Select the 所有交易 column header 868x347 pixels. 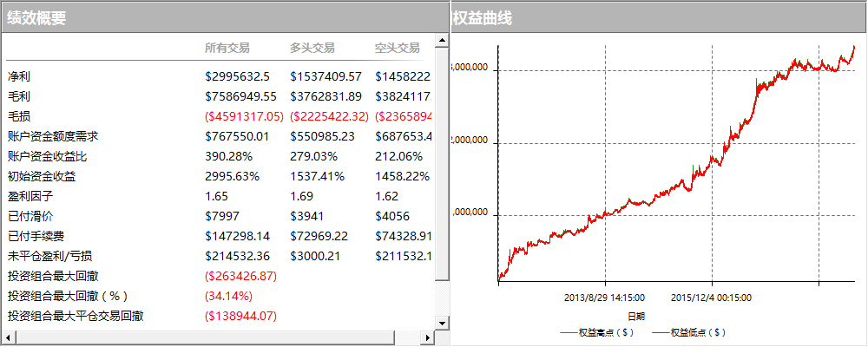click(x=227, y=48)
